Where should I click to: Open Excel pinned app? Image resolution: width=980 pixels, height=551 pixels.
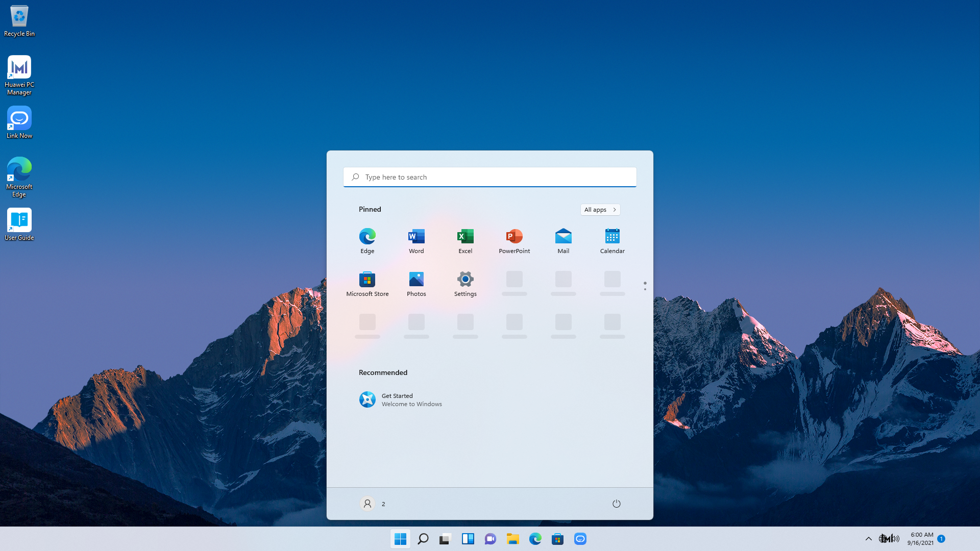465,241
